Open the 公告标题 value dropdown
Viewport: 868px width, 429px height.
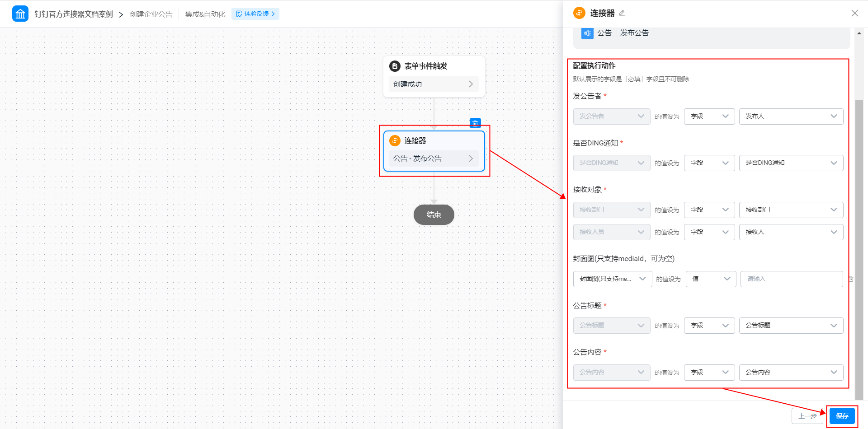791,326
